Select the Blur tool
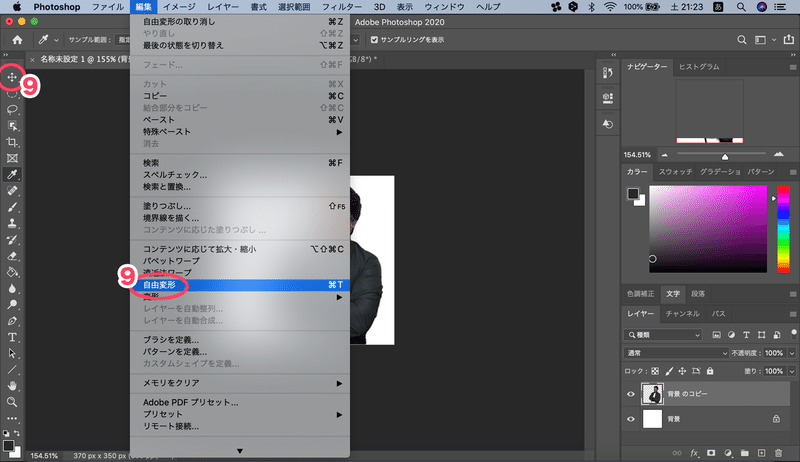 point(12,289)
